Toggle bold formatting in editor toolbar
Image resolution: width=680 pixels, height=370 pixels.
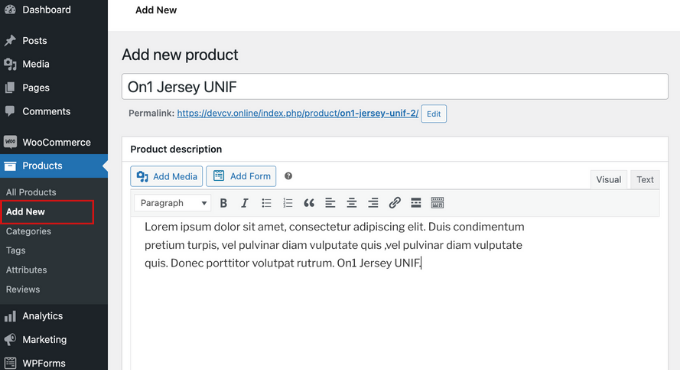223,203
